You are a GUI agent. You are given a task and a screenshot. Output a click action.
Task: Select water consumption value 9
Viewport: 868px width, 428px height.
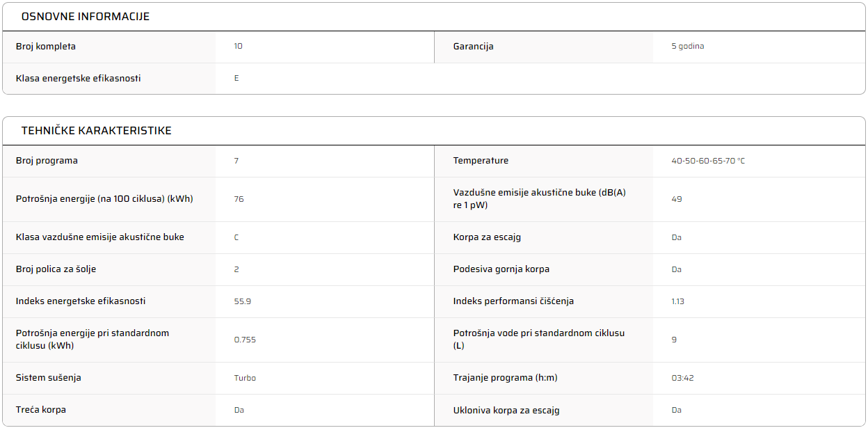[x=674, y=340]
